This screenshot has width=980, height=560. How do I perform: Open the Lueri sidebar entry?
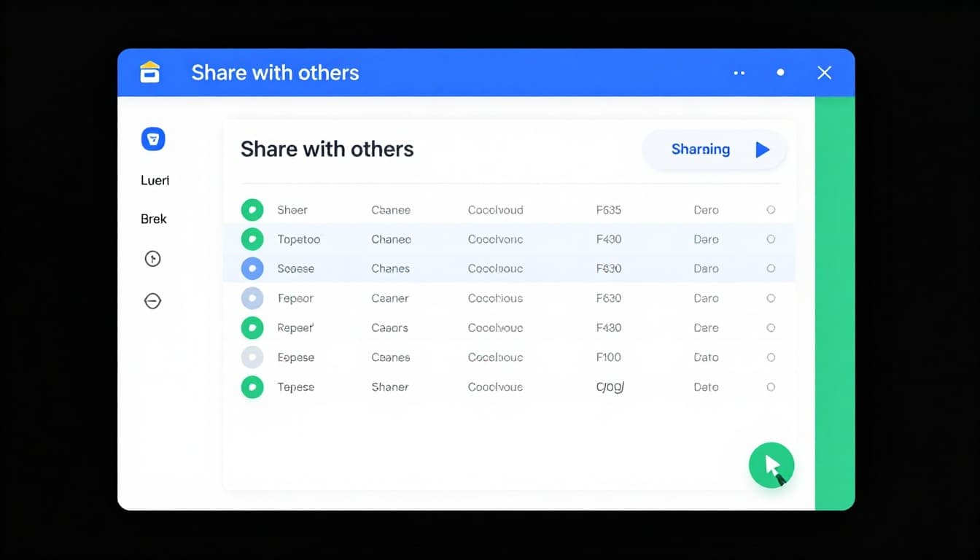(x=154, y=180)
